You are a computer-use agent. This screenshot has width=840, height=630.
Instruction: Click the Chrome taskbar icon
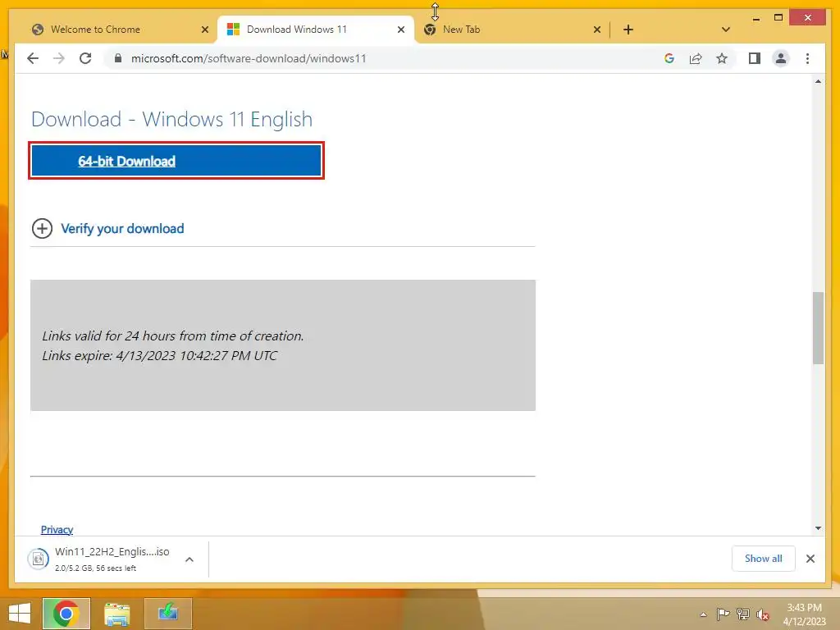(x=66, y=614)
